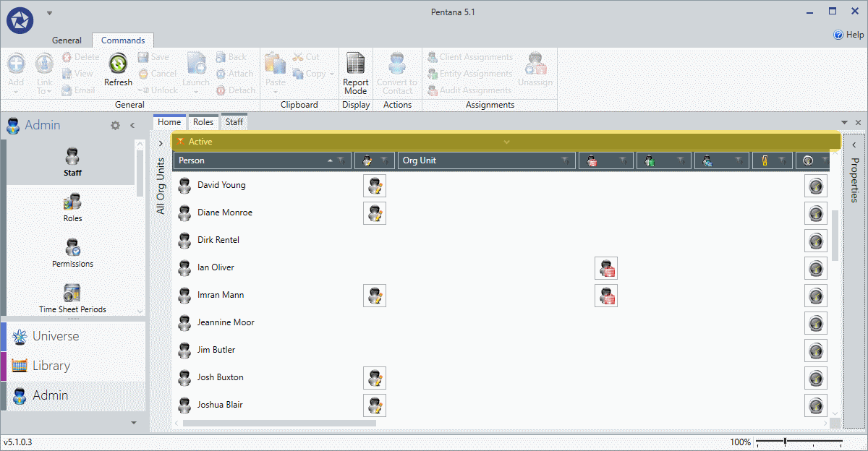Collapse the Admin navigation pane
The image size is (868, 451).
pos(132,125)
